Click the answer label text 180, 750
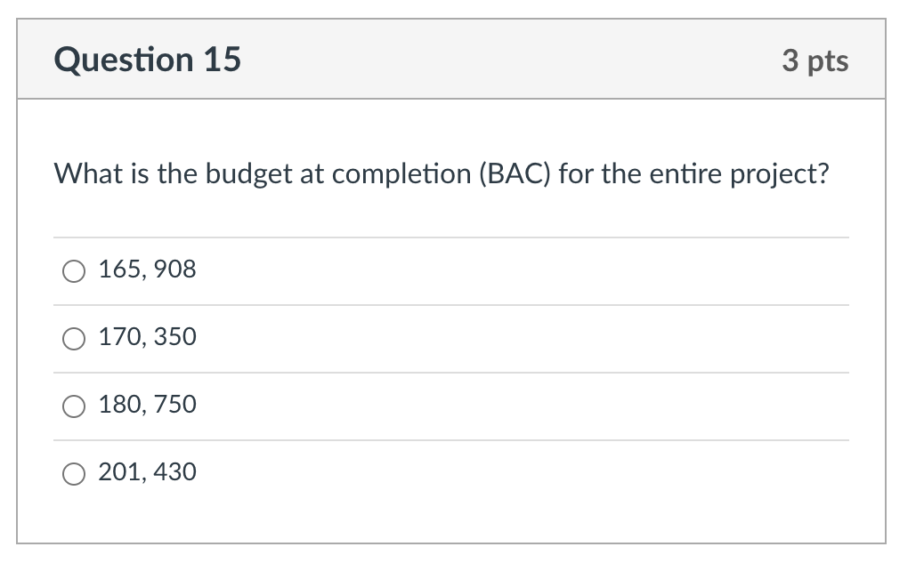 [x=147, y=406]
